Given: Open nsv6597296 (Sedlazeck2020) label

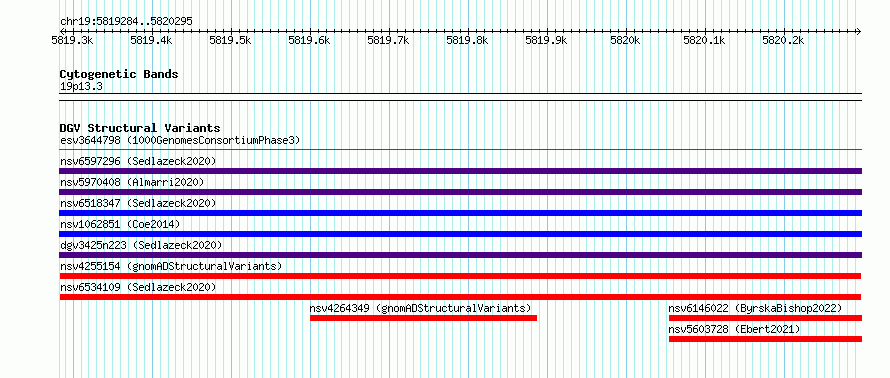Looking at the screenshot, I should point(138,161).
